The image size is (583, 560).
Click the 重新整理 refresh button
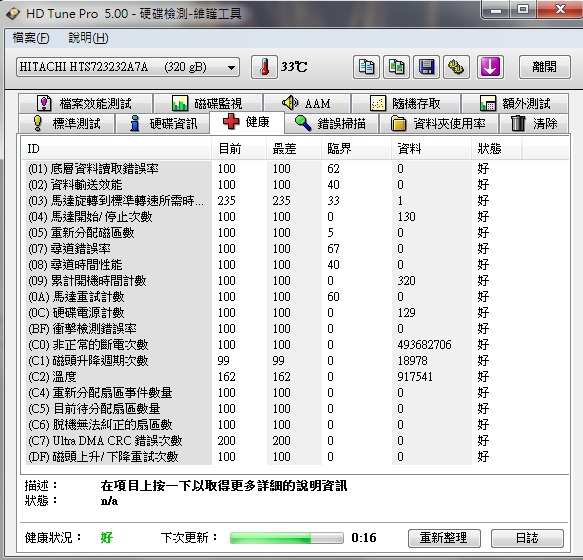(x=444, y=538)
